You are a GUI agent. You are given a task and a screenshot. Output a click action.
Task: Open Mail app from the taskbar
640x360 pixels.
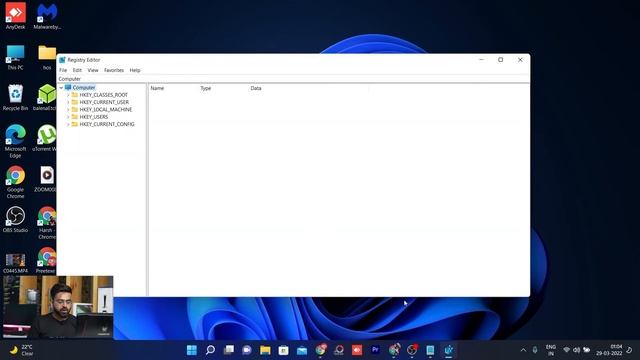coord(302,350)
